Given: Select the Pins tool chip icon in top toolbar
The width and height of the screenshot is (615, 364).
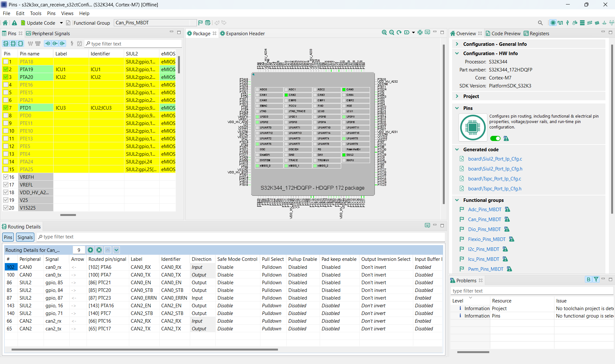Looking at the screenshot, I should pos(553,23).
